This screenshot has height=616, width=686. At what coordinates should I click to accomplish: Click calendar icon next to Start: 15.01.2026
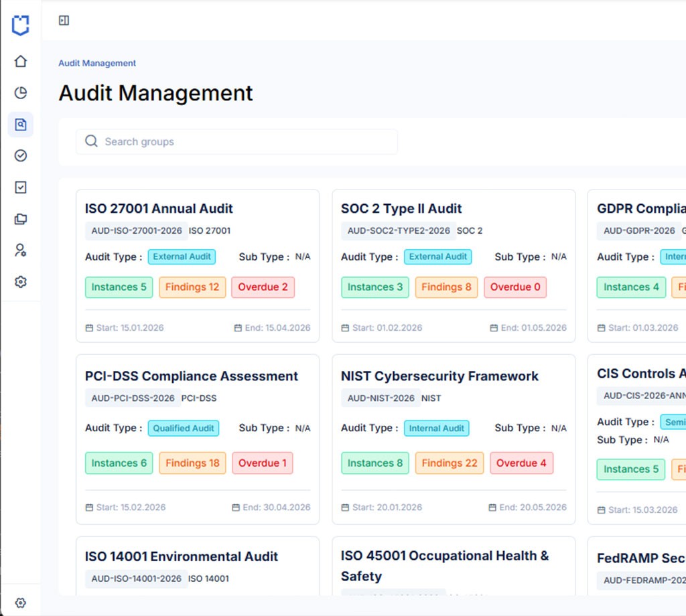(89, 328)
